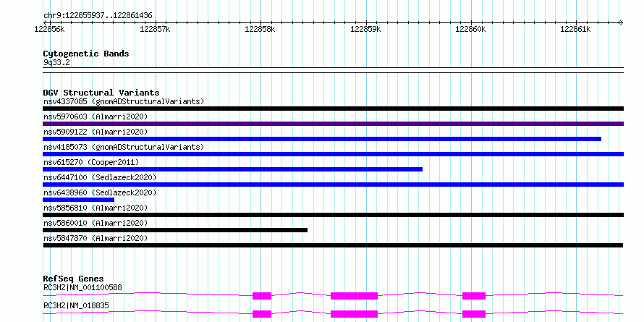Image resolution: width=644 pixels, height=322 pixels.
Task: Open the DGV Structural Variants track title
Action: [x=101, y=93]
